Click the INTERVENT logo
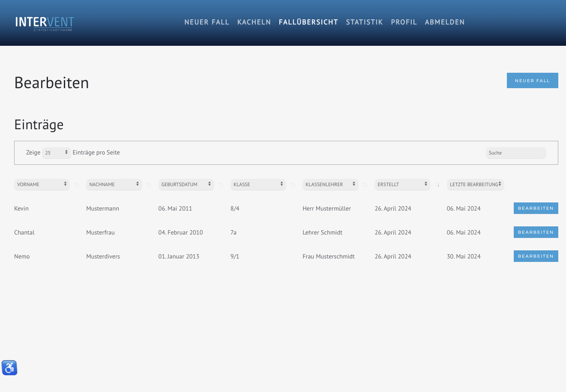 point(45,23)
